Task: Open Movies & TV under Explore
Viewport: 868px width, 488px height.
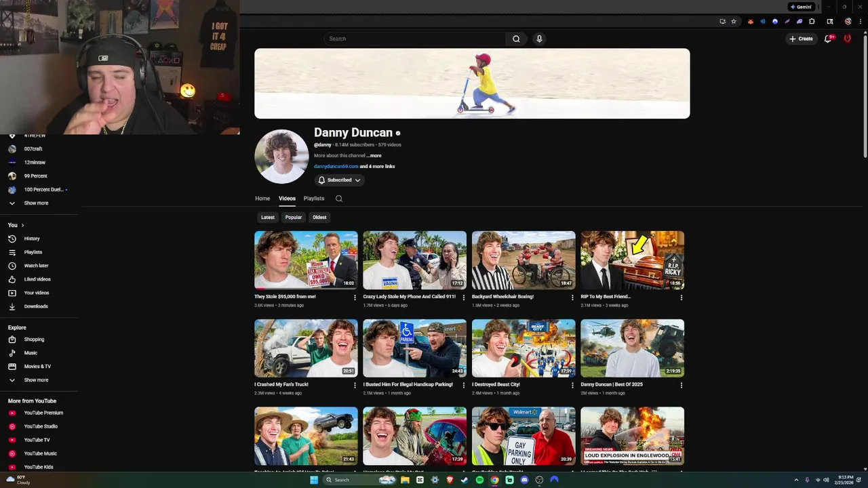Action: 37,367
